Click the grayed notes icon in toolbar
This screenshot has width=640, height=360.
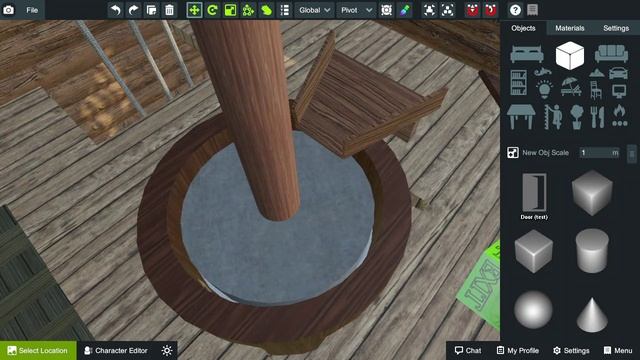pyautogui.click(x=532, y=10)
